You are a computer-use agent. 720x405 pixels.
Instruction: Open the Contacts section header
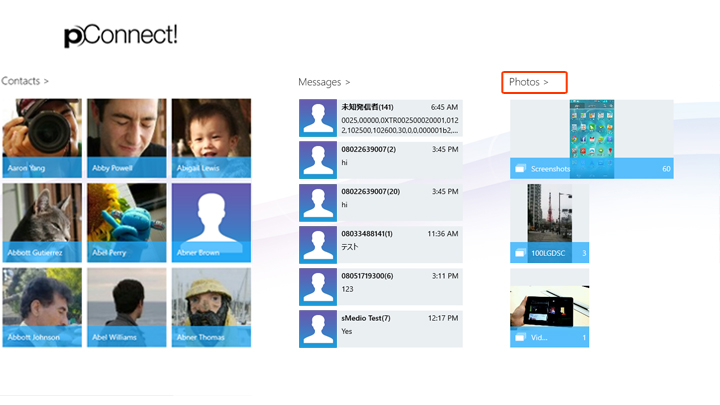(x=25, y=80)
